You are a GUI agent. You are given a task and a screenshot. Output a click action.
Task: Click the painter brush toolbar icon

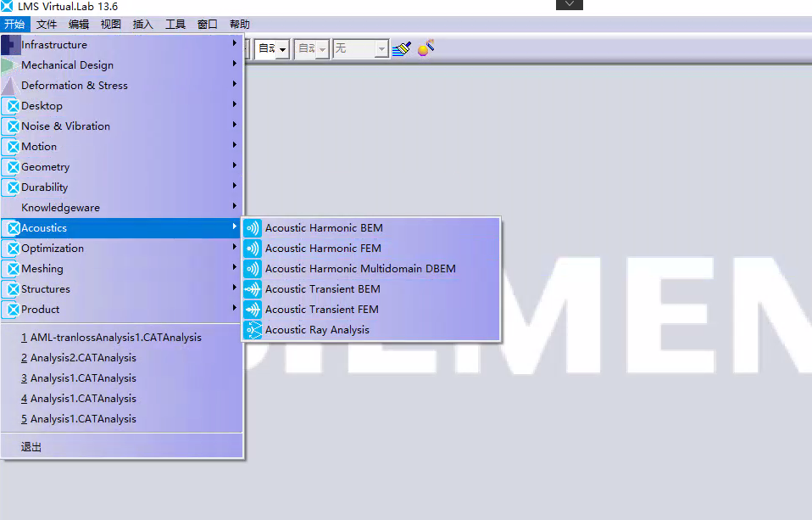[402, 48]
